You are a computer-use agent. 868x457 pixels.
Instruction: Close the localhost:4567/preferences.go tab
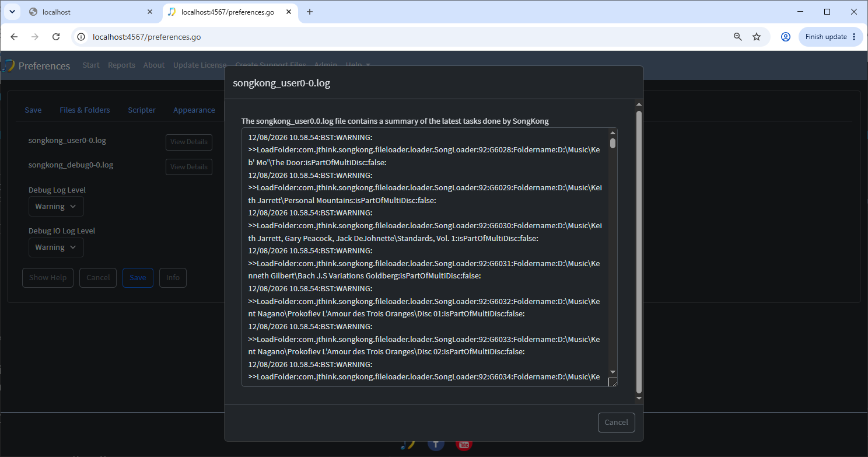(x=289, y=12)
